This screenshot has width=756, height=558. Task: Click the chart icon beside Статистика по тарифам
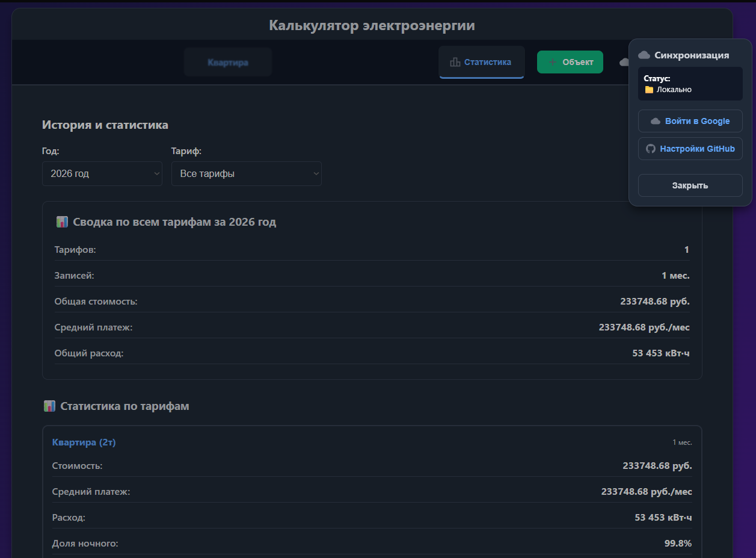tap(50, 406)
